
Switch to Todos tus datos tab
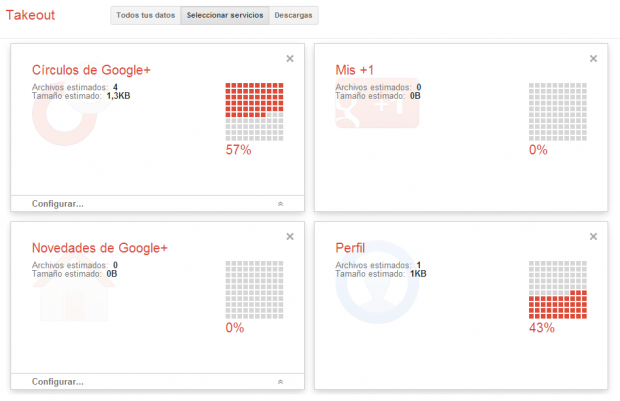[x=146, y=15]
